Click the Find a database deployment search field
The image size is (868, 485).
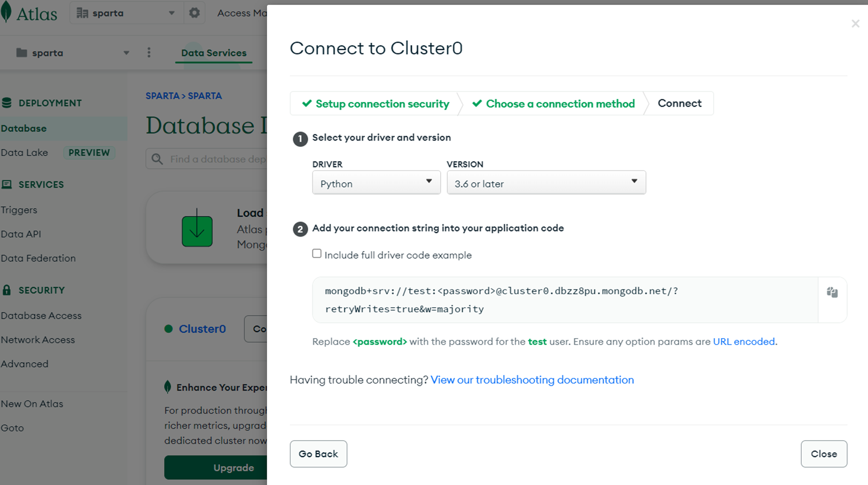[206, 159]
